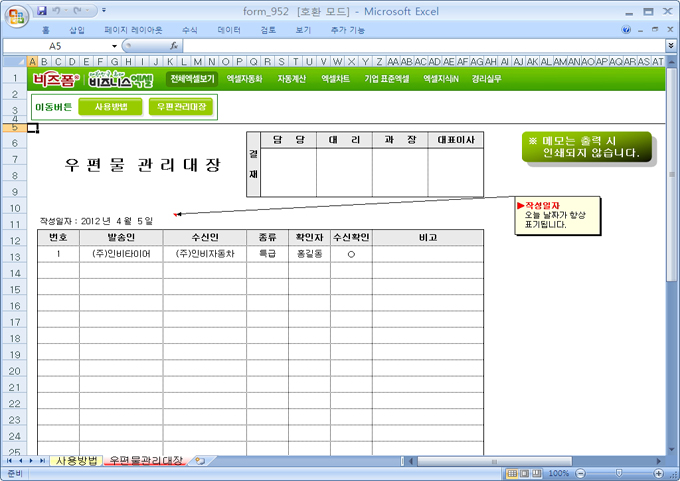Click the formula bar input field
This screenshot has height=481, width=680.
click(x=420, y=46)
